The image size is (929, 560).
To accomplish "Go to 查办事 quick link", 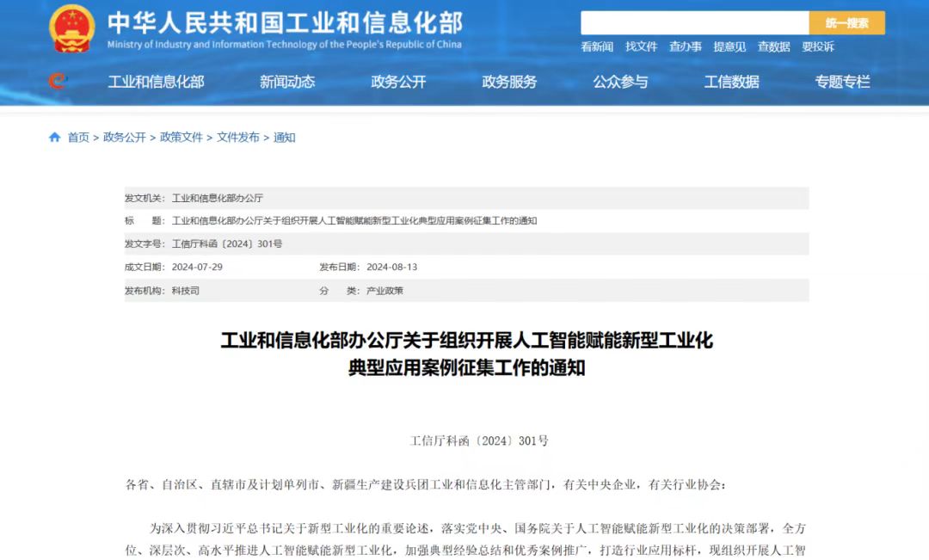I will 686,46.
